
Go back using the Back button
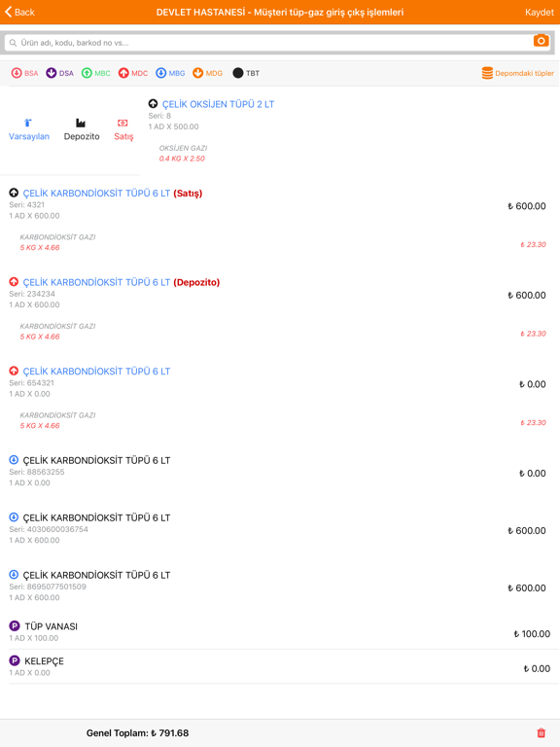(19, 12)
